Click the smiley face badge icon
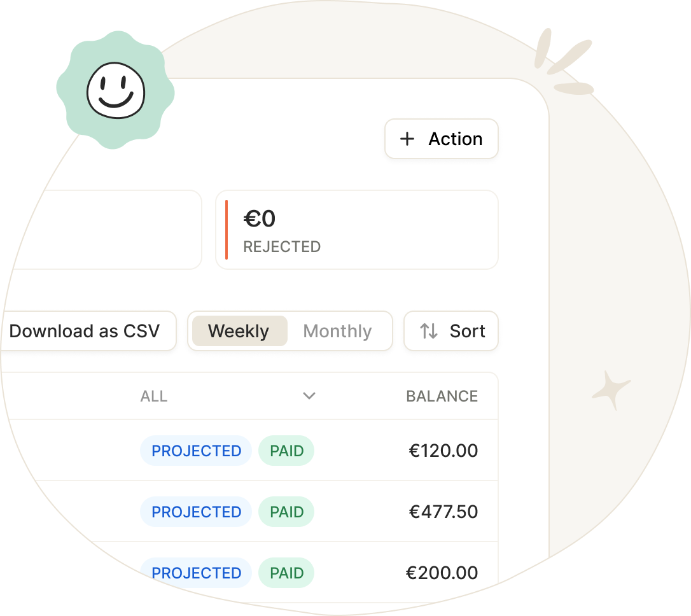This screenshot has width=691, height=616. (115, 90)
